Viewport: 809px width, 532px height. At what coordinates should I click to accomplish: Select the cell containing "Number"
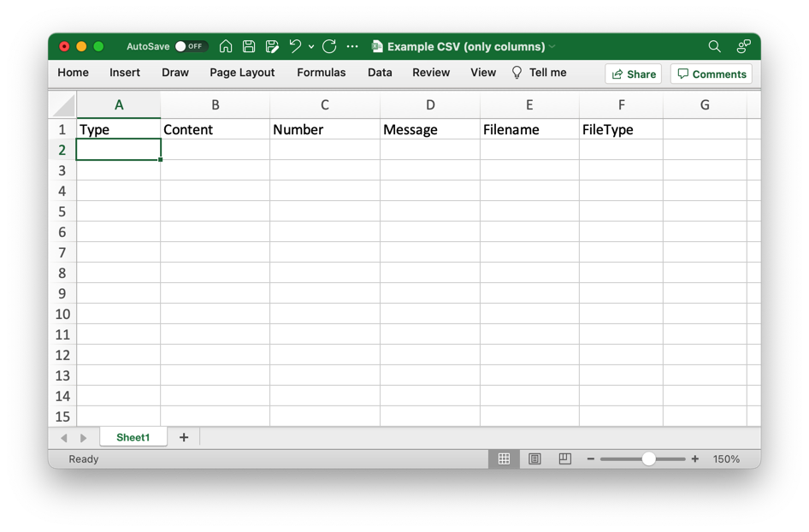point(324,129)
